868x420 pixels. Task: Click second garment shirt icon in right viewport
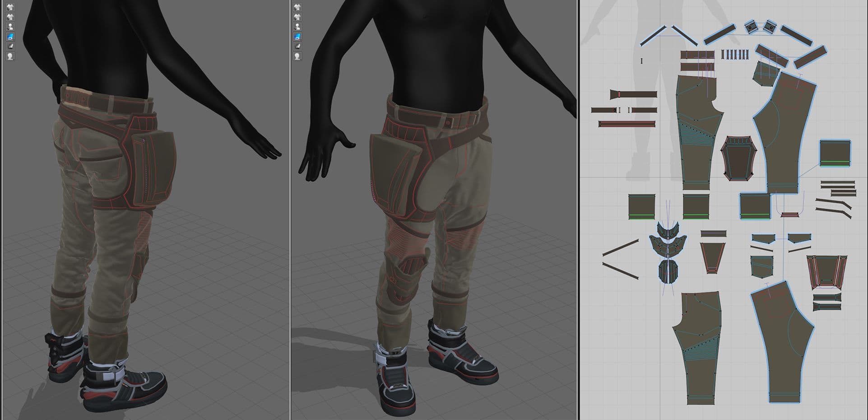click(x=297, y=17)
